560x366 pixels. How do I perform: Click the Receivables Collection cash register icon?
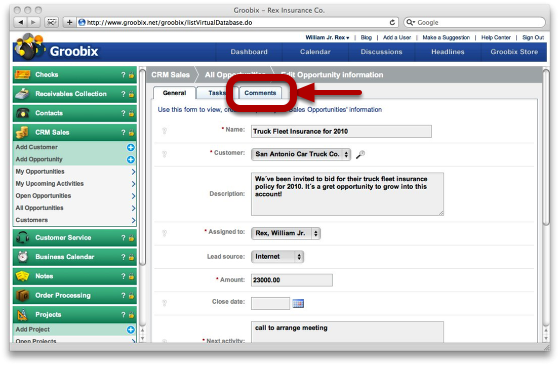22,94
